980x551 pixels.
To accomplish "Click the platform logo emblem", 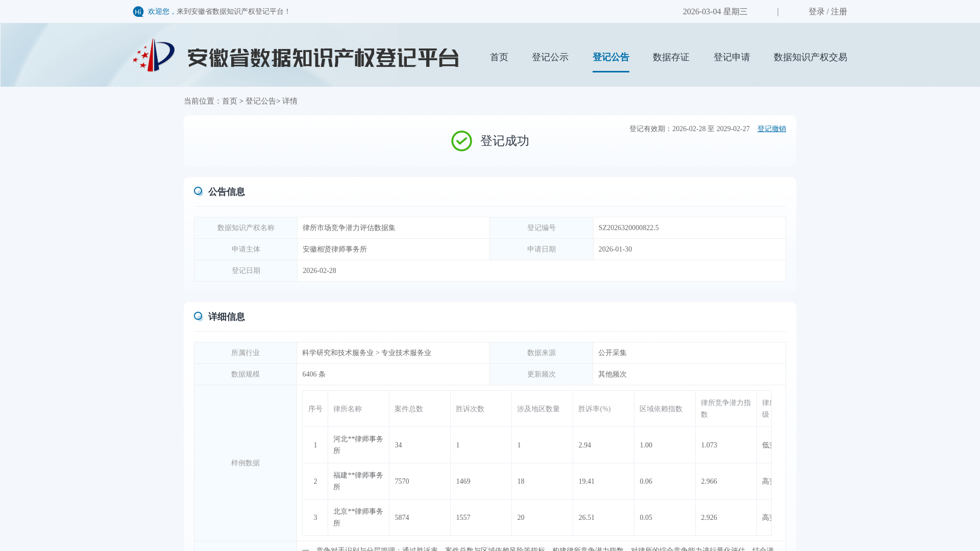I will click(x=154, y=55).
